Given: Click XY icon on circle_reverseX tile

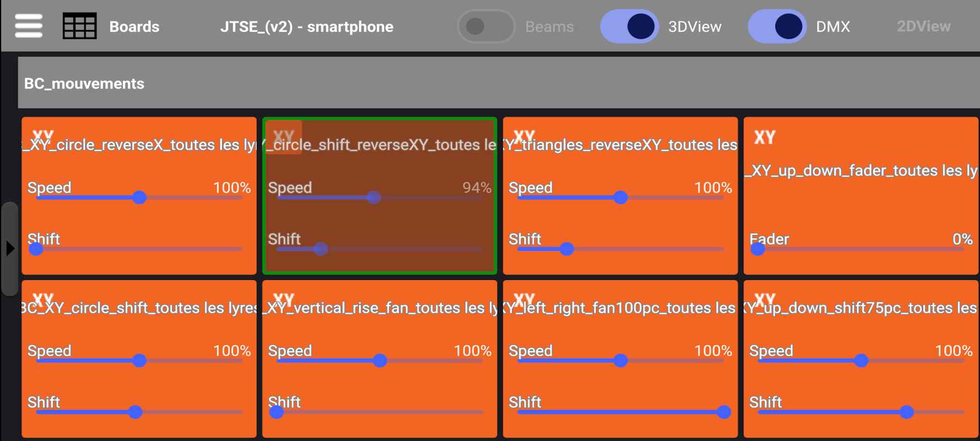Looking at the screenshot, I should coord(42,136).
